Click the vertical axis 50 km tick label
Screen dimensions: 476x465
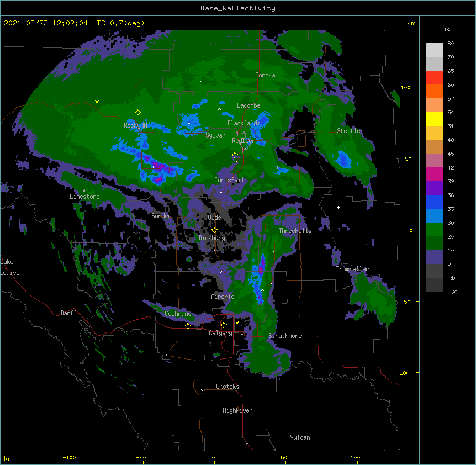coord(408,158)
